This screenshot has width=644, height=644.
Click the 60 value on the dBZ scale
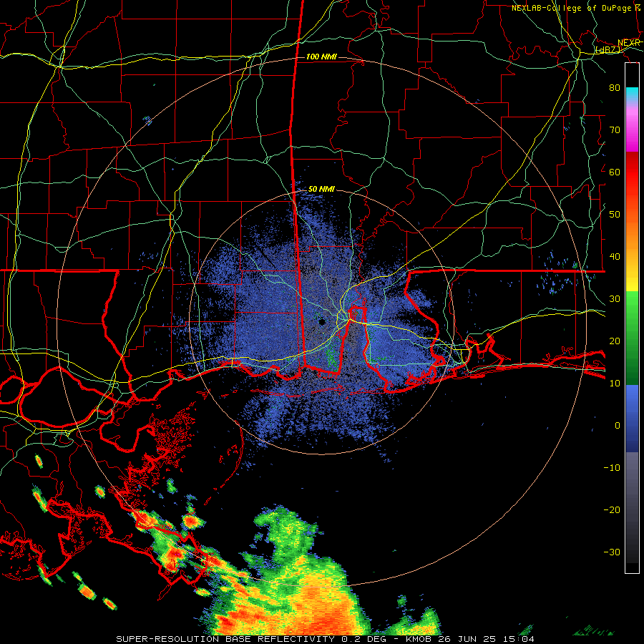615,172
